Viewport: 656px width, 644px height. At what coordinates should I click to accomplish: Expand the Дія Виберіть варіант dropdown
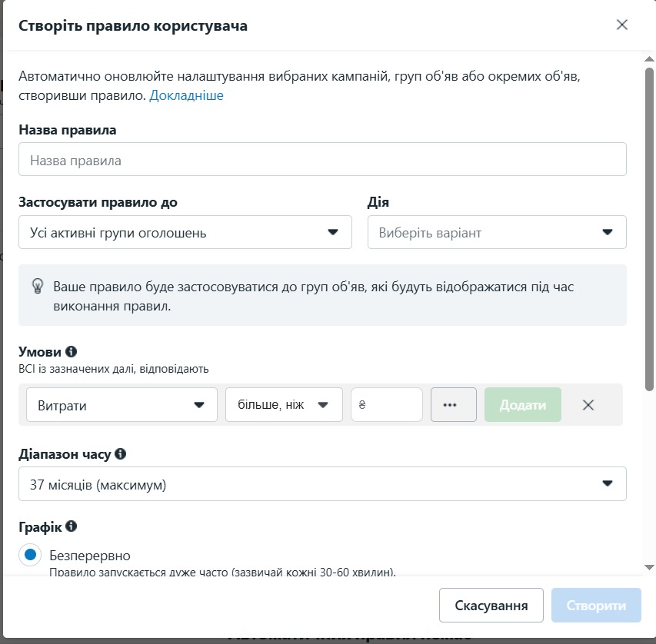click(497, 232)
